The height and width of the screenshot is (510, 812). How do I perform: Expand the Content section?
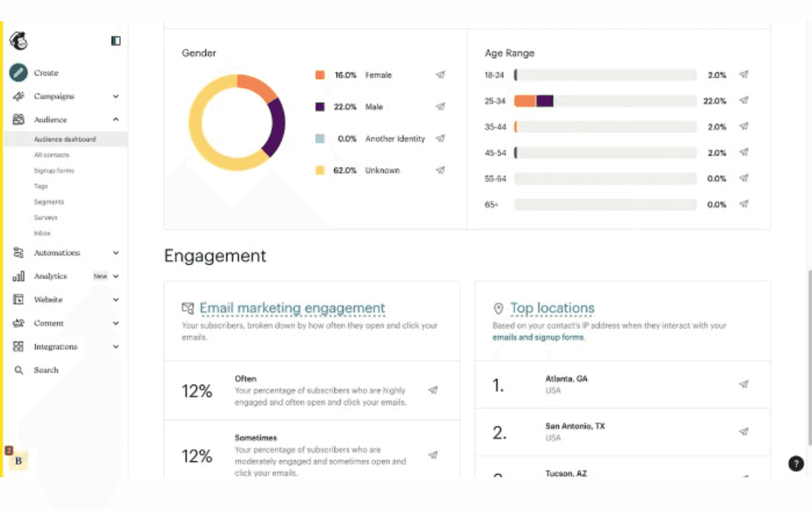click(x=116, y=323)
